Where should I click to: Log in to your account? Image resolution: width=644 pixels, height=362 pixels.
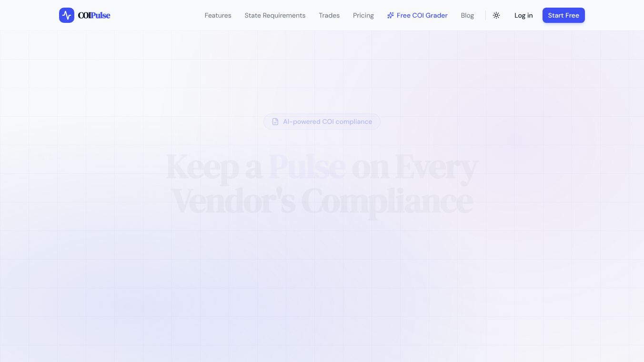(523, 15)
